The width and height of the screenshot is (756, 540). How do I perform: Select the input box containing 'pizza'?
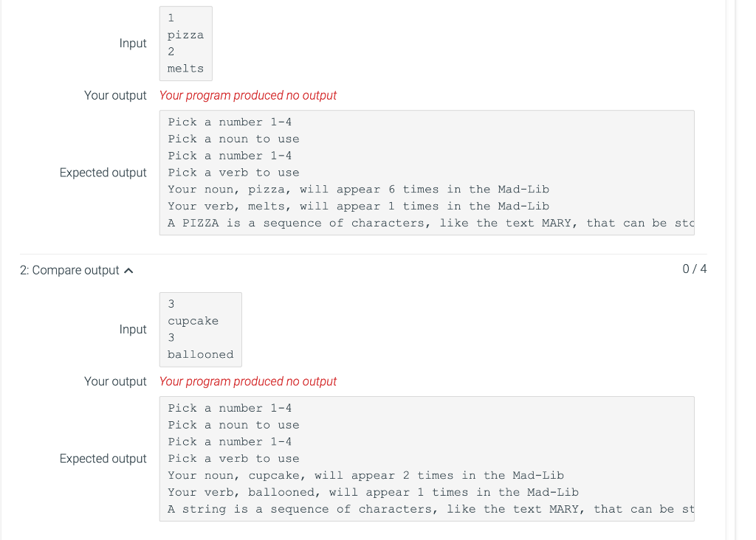(185, 43)
